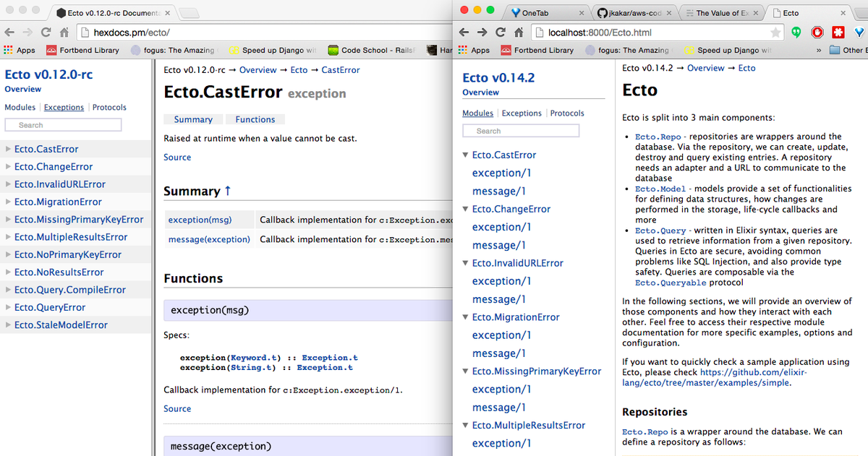Screen dimensions: 868x456
Task: Open exception(msg) link in Summary table
Action: (200, 220)
